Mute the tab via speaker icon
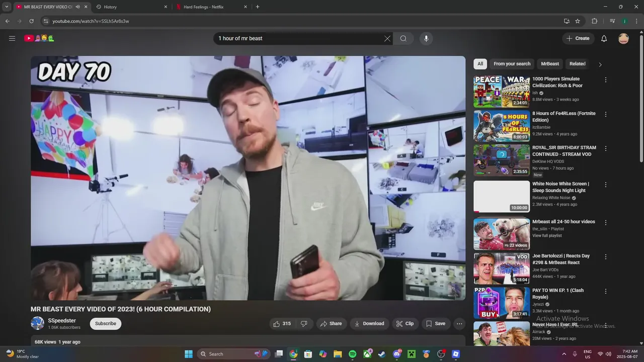 (78, 7)
